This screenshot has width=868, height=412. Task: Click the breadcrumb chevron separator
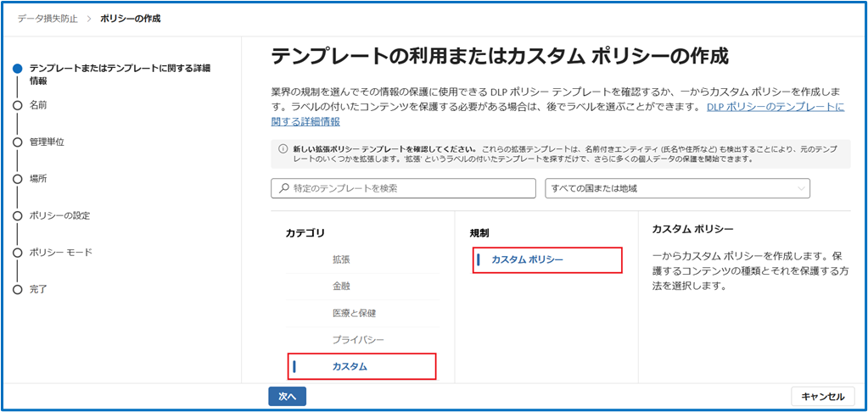coord(90,19)
